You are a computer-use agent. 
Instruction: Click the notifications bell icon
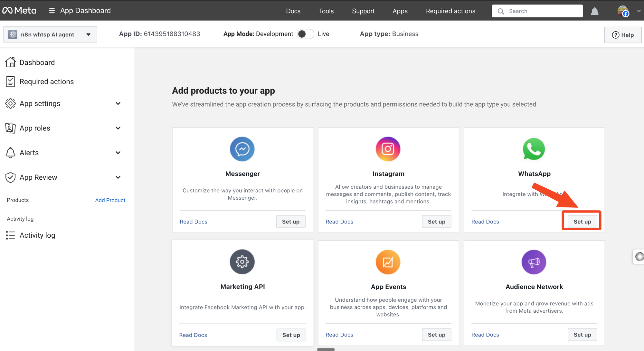(594, 11)
